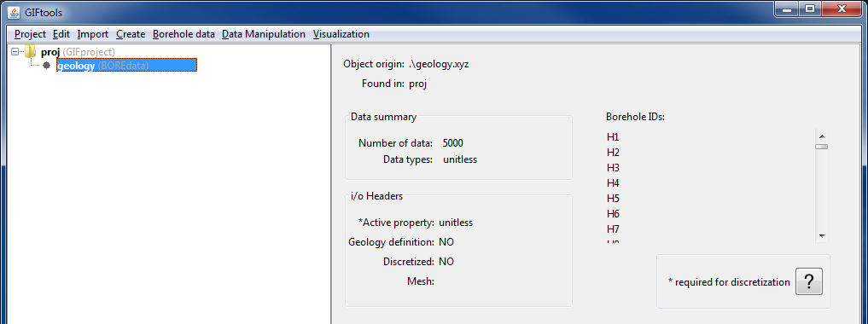This screenshot has width=868, height=324.
Task: Click the Geology definition value NO
Action: point(446,242)
